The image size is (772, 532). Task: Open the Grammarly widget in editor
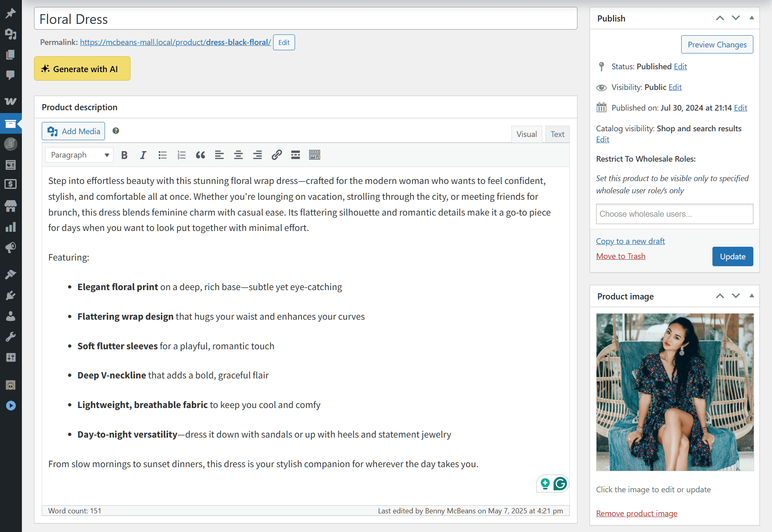[560, 483]
